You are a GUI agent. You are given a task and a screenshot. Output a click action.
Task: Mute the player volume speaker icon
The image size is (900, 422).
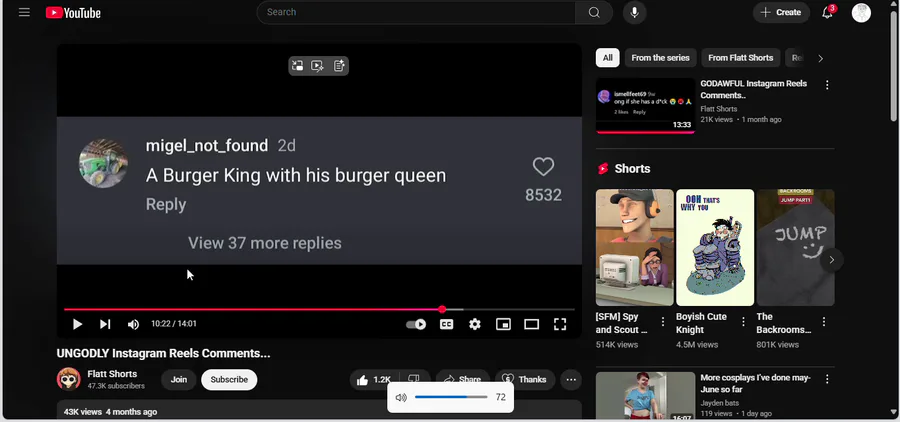pyautogui.click(x=133, y=324)
